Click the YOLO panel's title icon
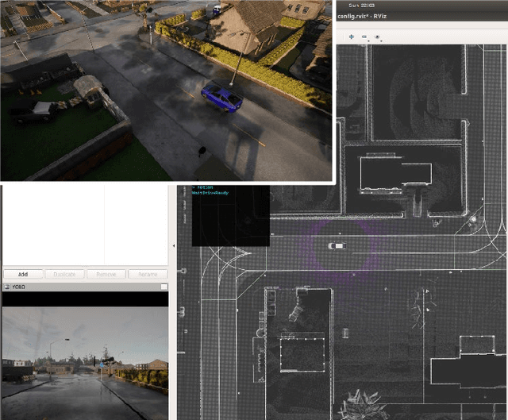Image resolution: width=508 pixels, height=420 pixels. [5, 287]
